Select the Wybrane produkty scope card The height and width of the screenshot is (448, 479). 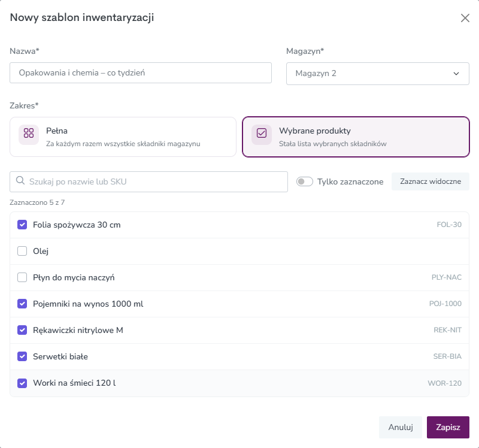pos(356,137)
